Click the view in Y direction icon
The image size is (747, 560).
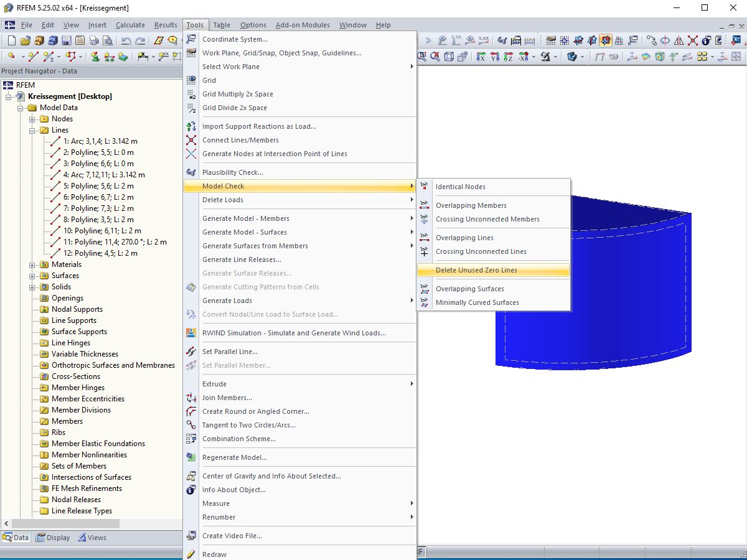click(495, 57)
